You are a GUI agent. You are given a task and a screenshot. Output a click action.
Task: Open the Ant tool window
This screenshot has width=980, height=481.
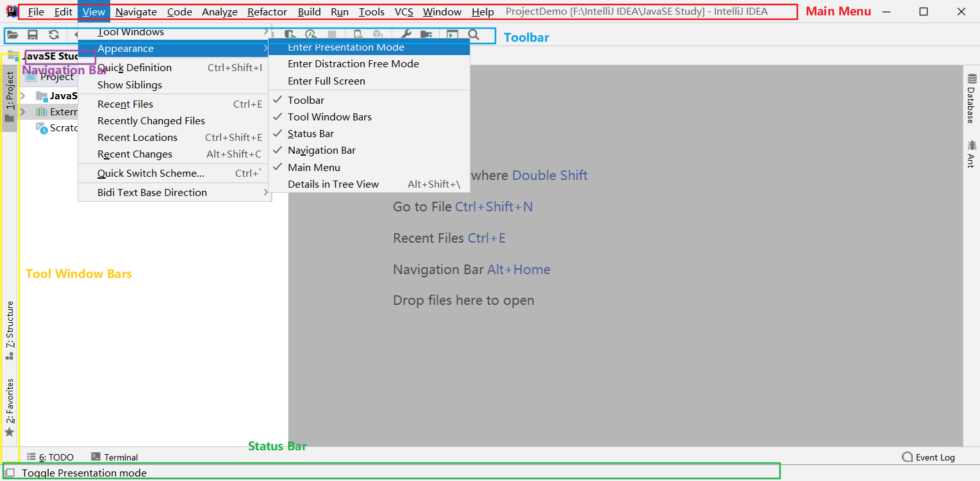click(x=971, y=154)
